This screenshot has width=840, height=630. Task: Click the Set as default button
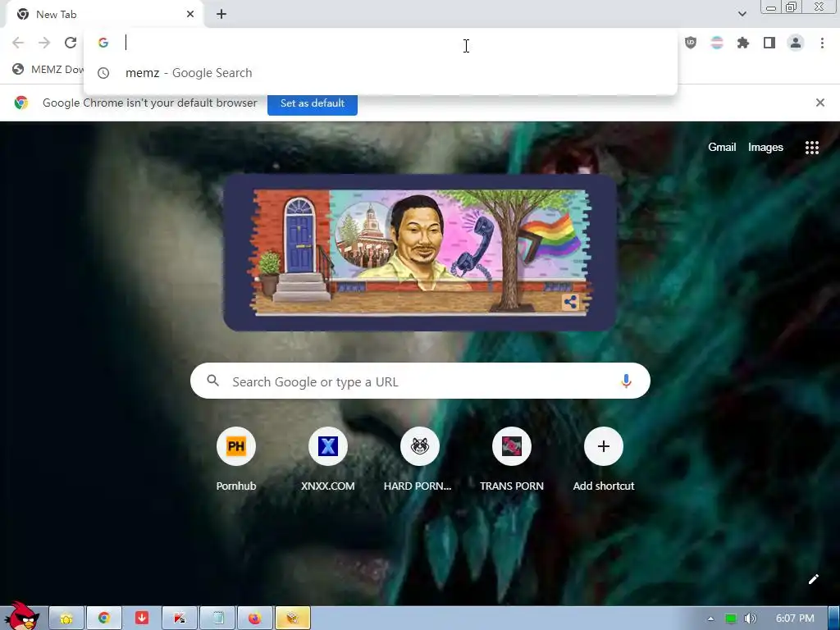click(x=313, y=103)
